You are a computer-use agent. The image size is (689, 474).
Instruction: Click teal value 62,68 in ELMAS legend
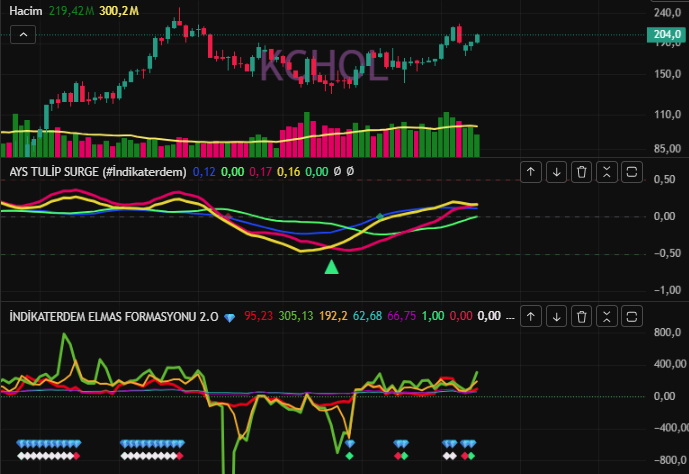click(x=367, y=316)
